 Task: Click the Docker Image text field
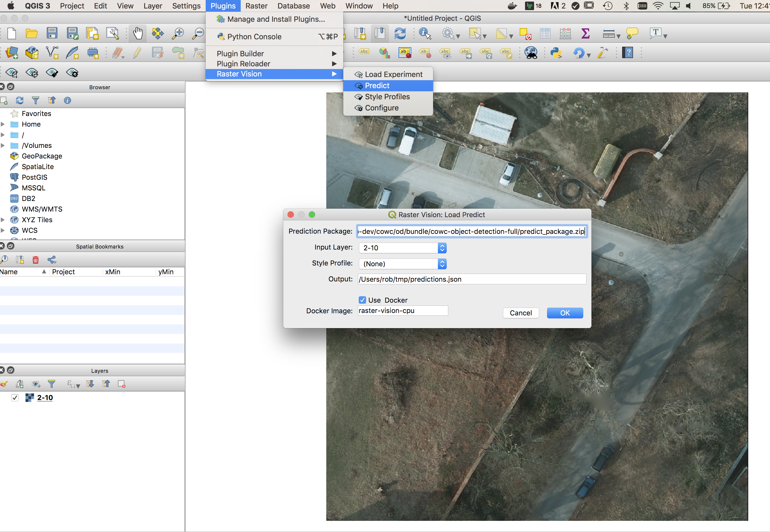click(x=403, y=311)
